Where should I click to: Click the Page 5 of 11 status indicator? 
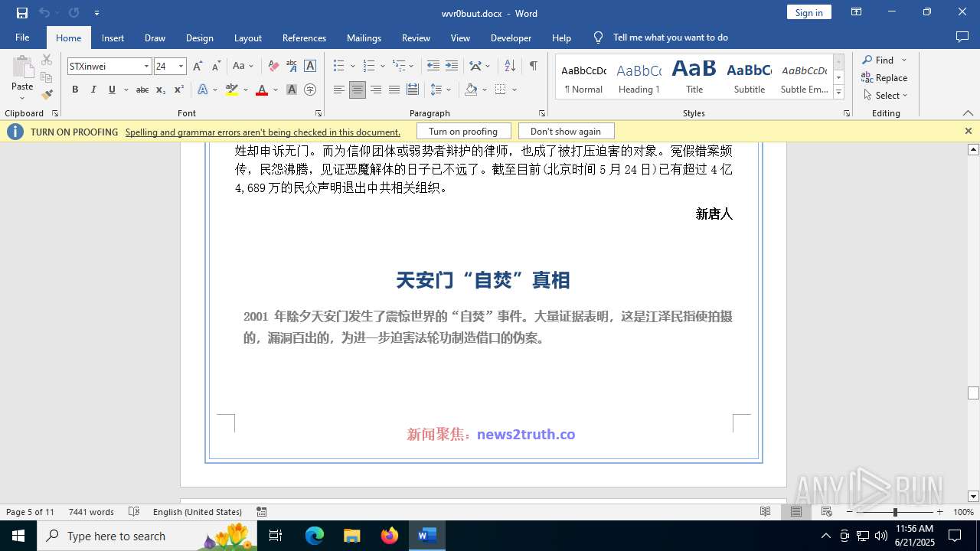click(x=30, y=512)
